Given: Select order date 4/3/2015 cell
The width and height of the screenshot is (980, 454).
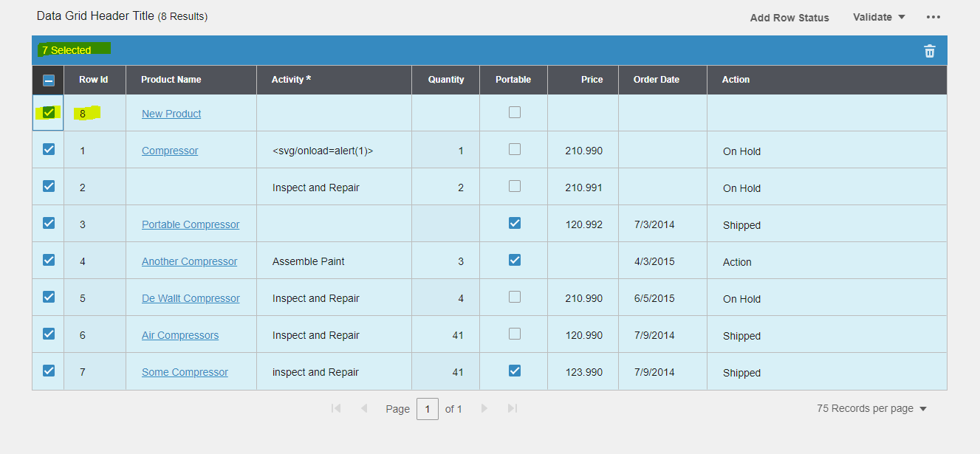Looking at the screenshot, I should pyautogui.click(x=662, y=261).
